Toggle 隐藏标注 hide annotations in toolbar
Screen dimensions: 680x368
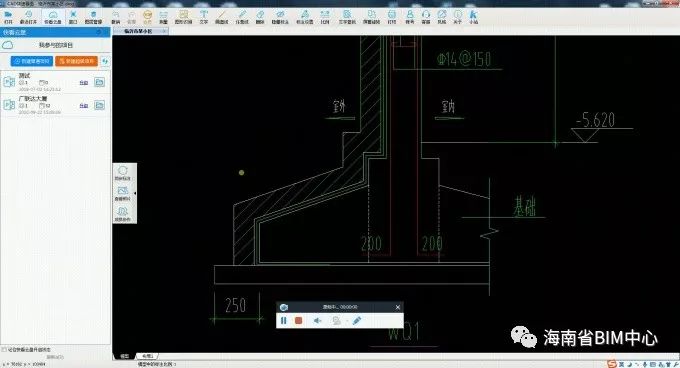(280, 17)
